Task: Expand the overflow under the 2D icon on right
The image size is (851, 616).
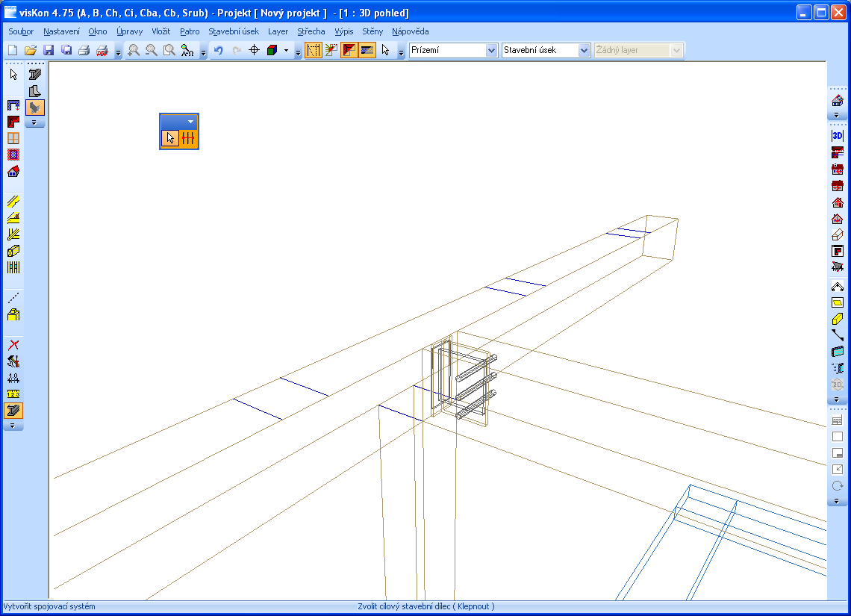Action: (x=836, y=399)
